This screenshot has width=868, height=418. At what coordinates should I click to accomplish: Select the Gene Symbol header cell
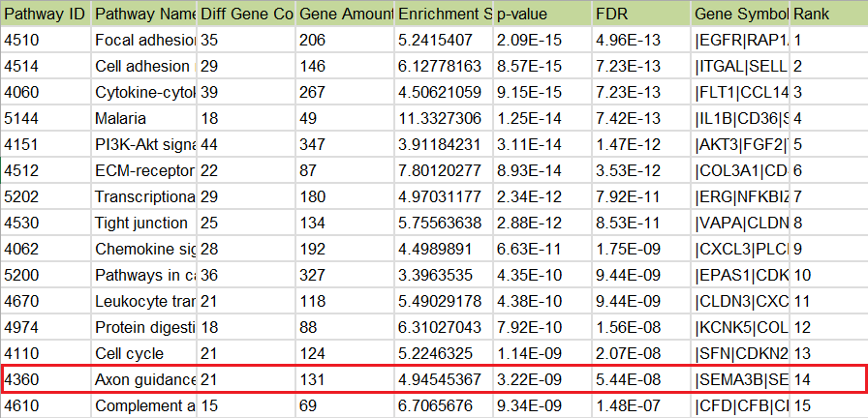coord(740,15)
